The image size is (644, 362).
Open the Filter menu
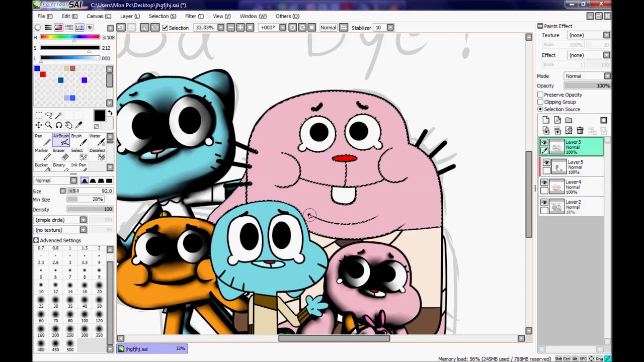click(194, 16)
